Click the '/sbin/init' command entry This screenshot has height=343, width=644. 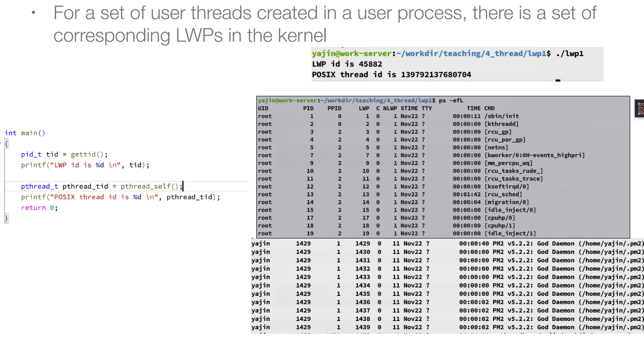tap(502, 116)
